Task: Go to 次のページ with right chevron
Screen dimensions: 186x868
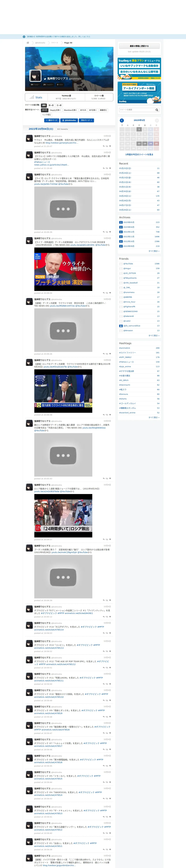Action: (86, 120)
